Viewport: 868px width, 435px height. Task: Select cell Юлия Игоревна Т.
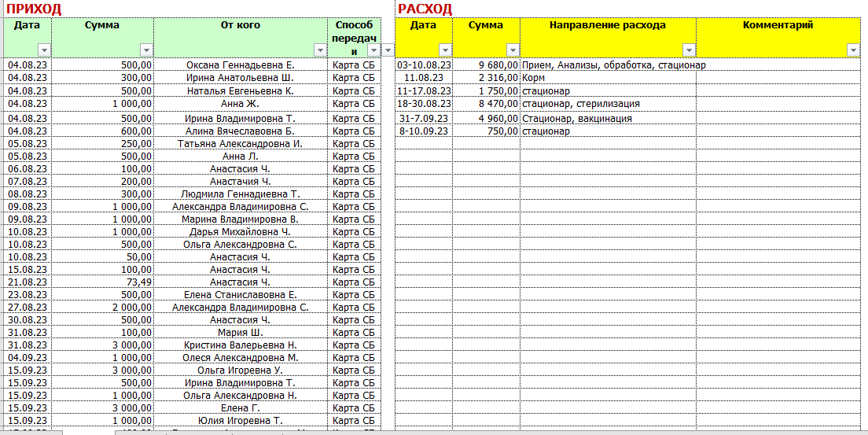pyautogui.click(x=241, y=420)
